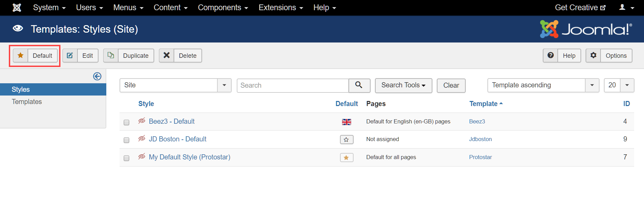Select Styles in the sidebar
The height and width of the screenshot is (207, 644).
tap(53, 89)
